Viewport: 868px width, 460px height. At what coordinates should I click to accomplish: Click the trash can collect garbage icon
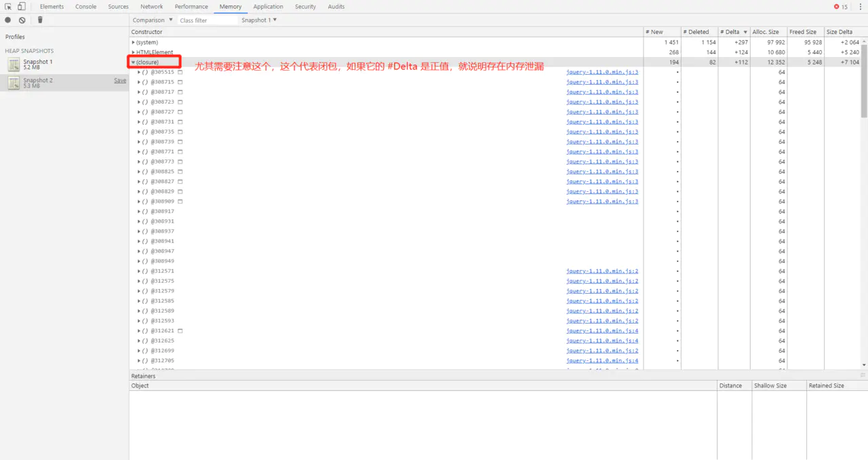click(40, 20)
